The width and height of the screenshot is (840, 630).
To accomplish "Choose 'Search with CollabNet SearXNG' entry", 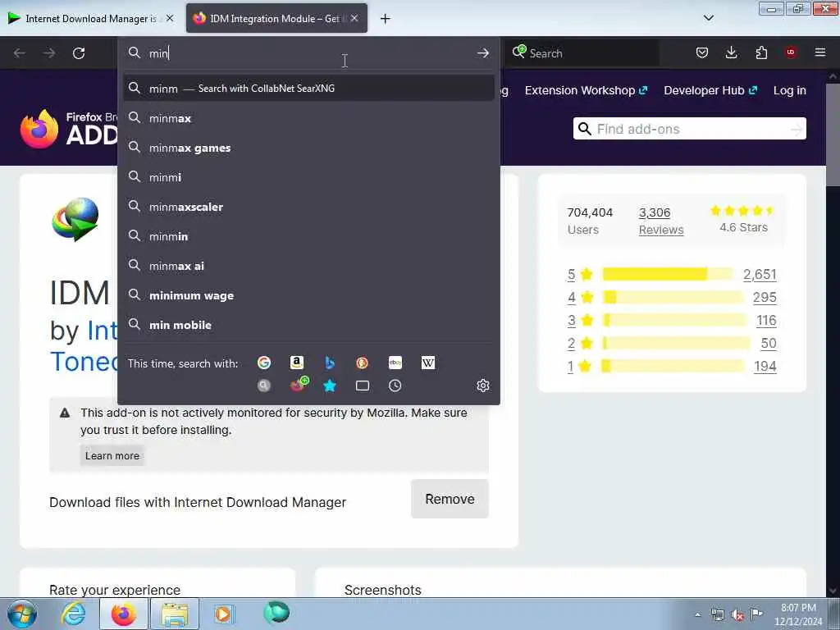I will (308, 89).
